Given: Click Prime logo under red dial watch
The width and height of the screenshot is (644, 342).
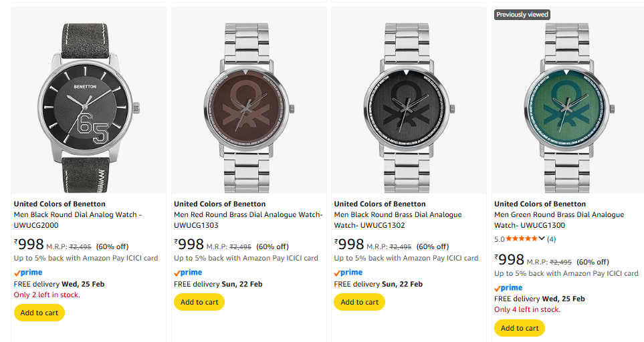Looking at the screenshot, I should (x=188, y=273).
